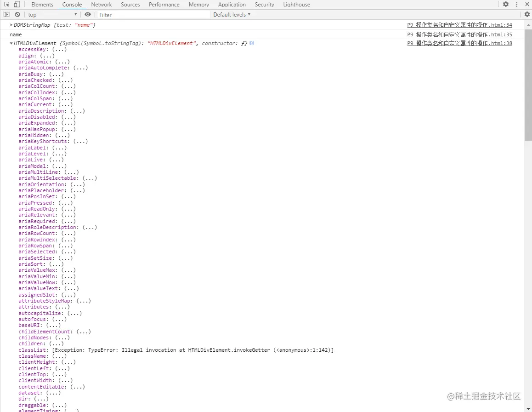Click the contentEditable property name
This screenshot has height=412, width=532.
pyautogui.click(x=41, y=387)
